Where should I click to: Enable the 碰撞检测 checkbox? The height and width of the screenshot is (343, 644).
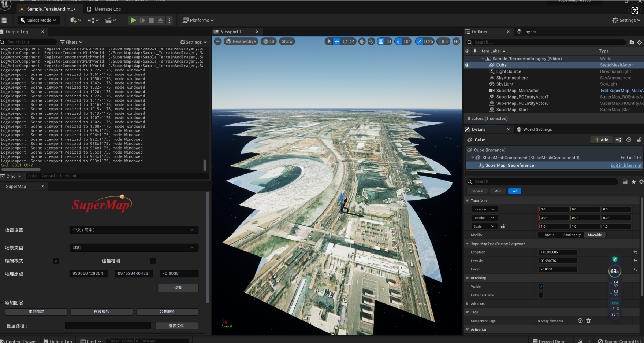tap(153, 261)
